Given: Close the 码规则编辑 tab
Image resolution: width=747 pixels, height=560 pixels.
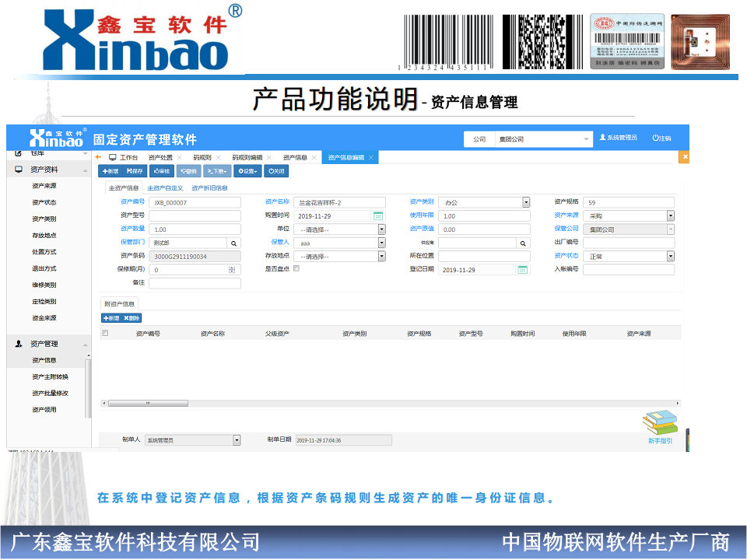Looking at the screenshot, I should point(269,158).
